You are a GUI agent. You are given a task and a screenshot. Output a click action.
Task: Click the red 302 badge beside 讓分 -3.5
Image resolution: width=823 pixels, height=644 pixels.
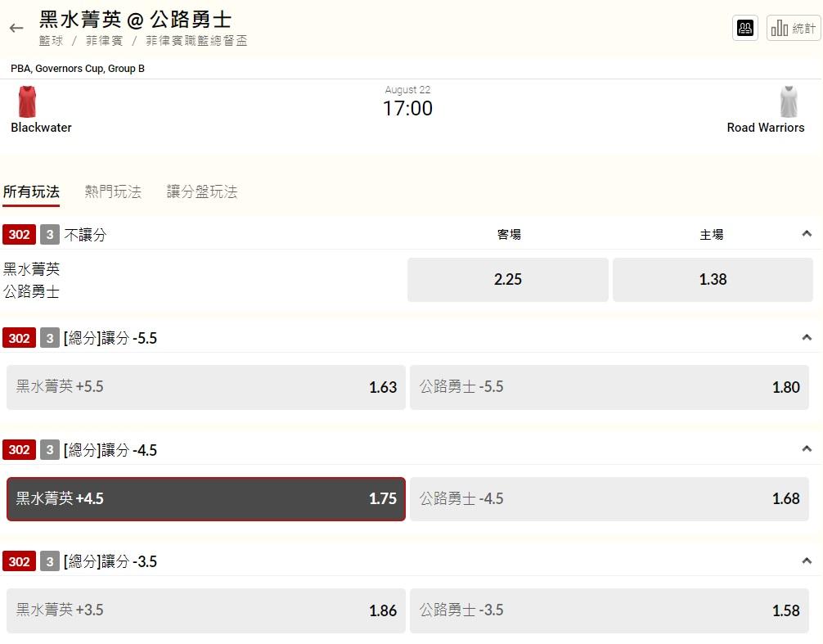(19, 561)
